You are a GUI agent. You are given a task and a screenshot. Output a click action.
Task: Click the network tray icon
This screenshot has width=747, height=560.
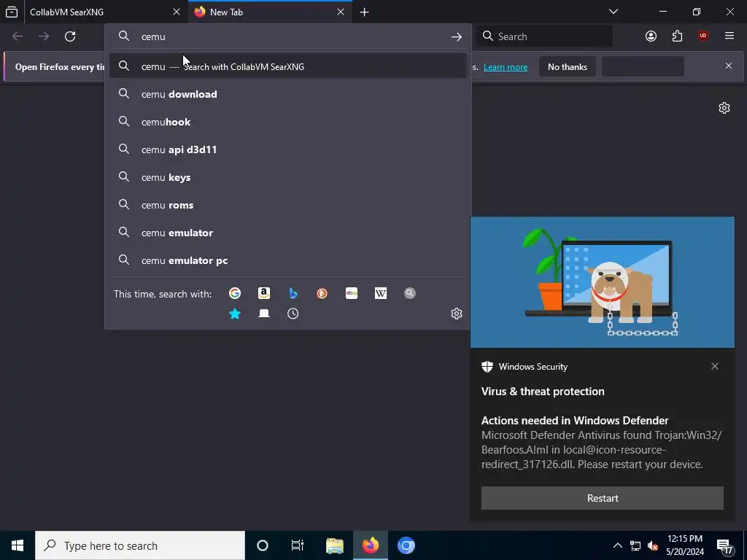(x=635, y=545)
